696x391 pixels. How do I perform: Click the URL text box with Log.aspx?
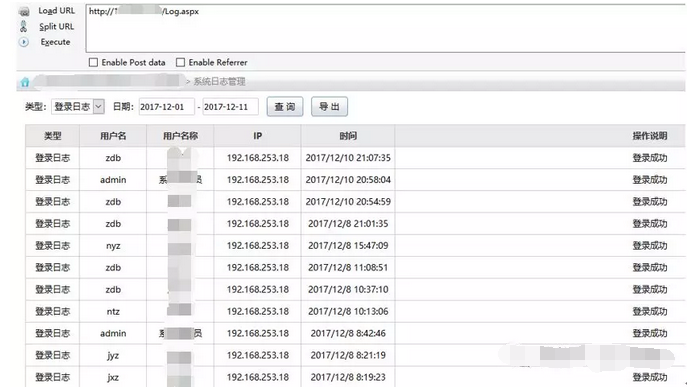(385, 29)
